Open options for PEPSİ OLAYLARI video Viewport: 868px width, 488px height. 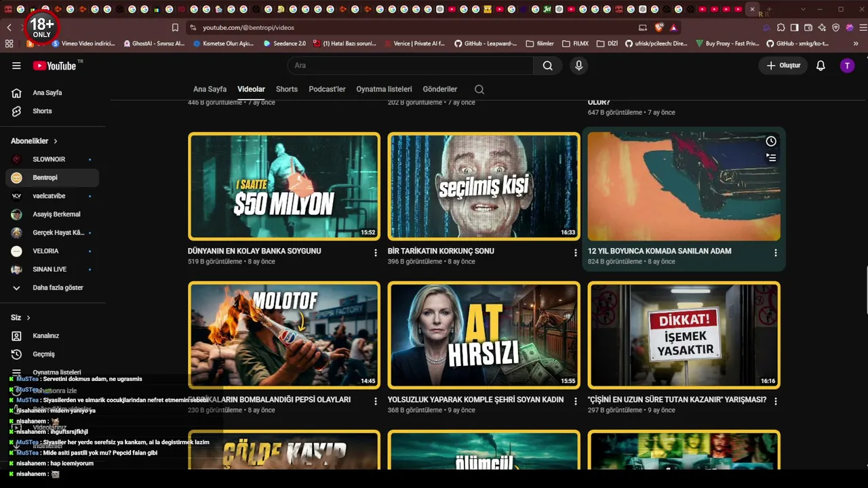[376, 401]
